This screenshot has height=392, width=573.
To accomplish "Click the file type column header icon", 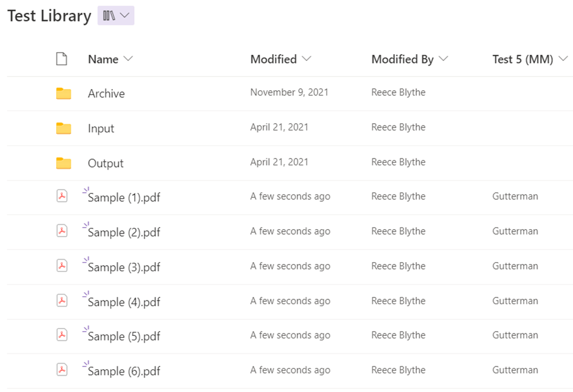I will tap(61, 59).
